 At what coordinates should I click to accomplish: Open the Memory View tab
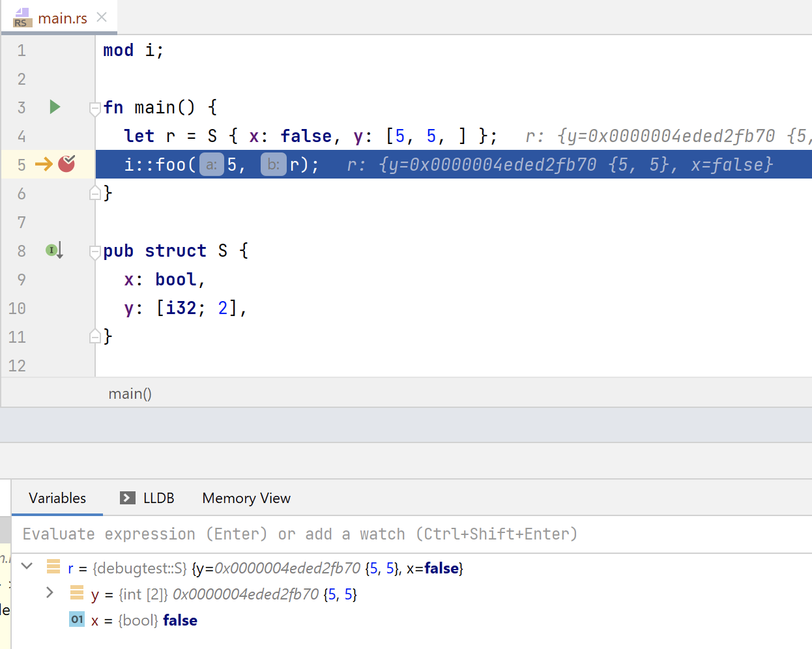[x=246, y=498]
